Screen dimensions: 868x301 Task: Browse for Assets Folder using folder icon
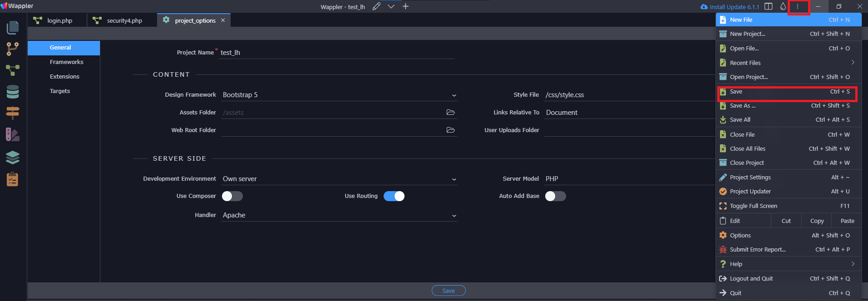450,112
